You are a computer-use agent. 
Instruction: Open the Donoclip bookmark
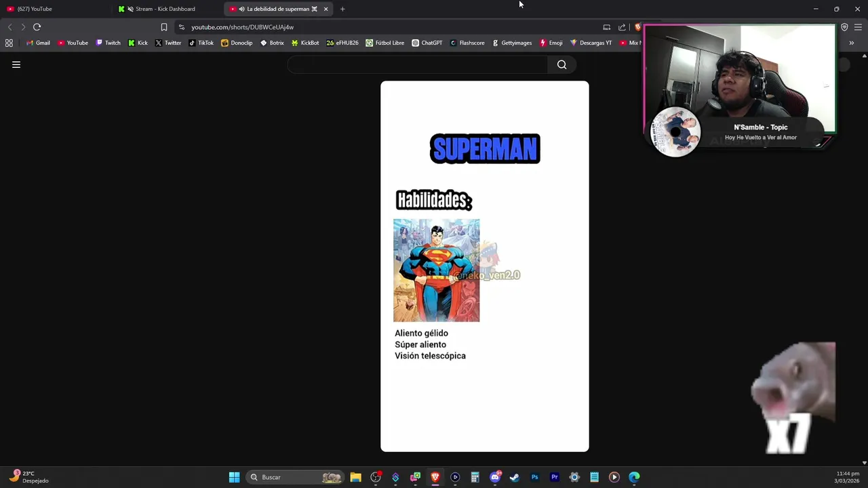(237, 43)
